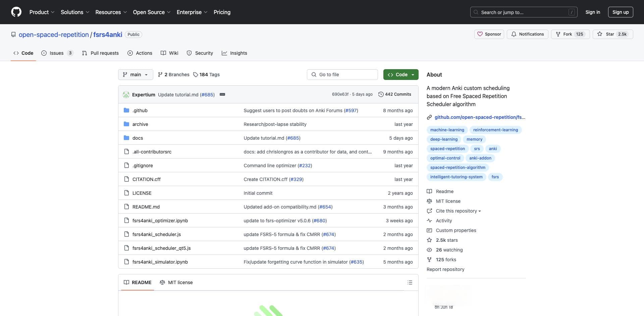Open pull request #685 link in commit header
644x316 pixels.
208,95
